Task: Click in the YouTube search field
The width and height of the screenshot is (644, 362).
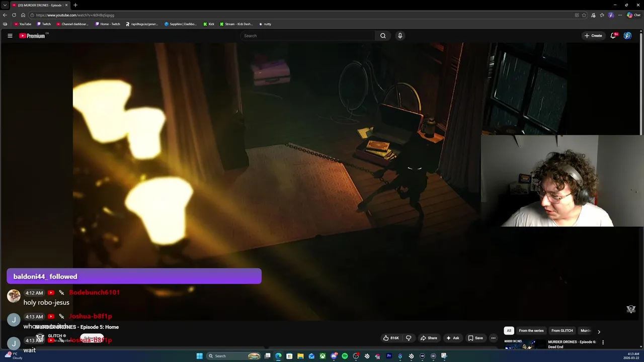Action: point(307,36)
